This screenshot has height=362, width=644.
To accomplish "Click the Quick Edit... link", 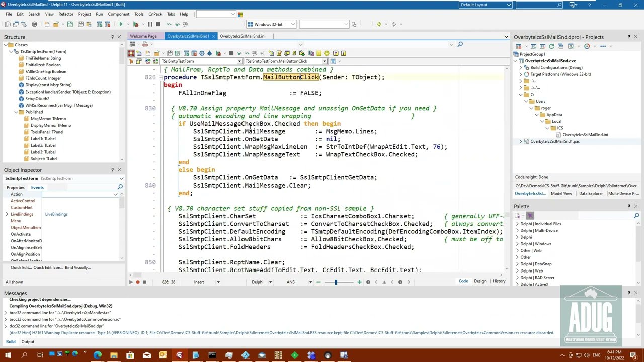I will [21, 268].
